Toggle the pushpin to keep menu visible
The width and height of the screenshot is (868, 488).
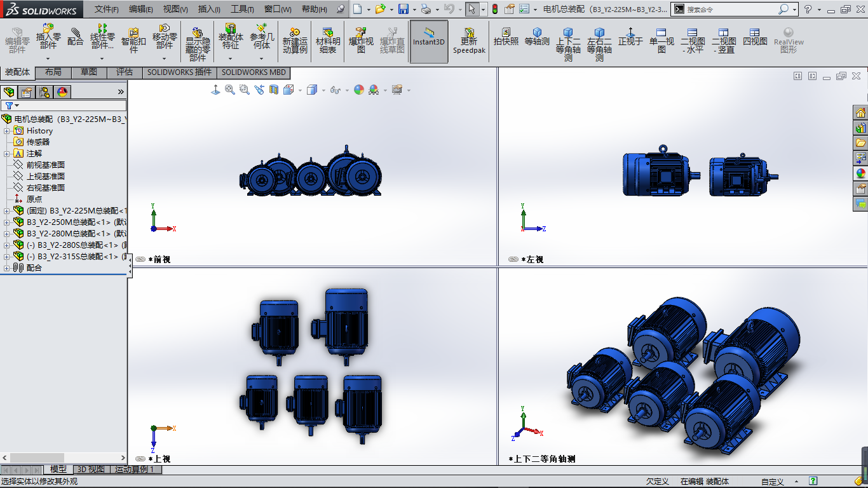(x=341, y=9)
